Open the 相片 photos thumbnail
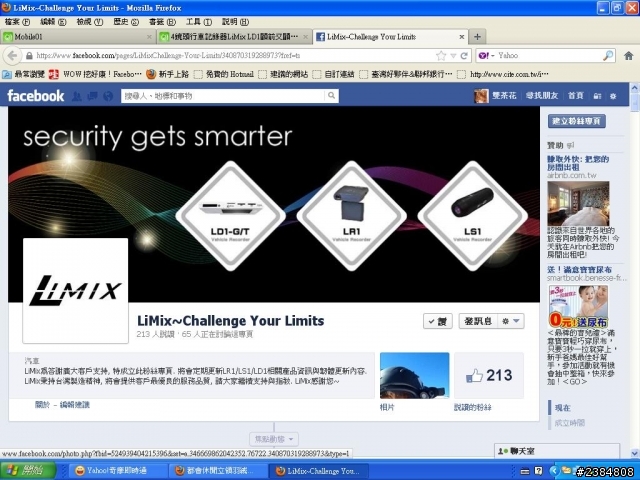The height and width of the screenshot is (480, 640). [x=414, y=376]
